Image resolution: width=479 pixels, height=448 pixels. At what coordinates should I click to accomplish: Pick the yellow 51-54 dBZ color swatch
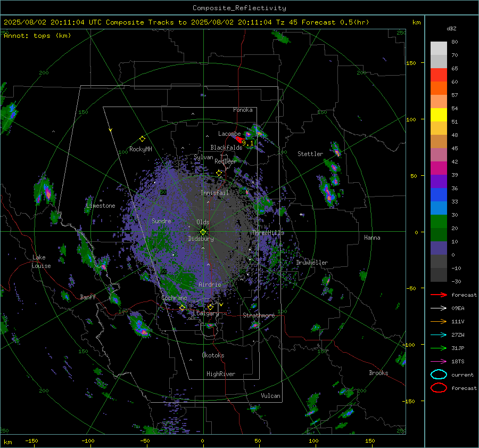(x=439, y=115)
